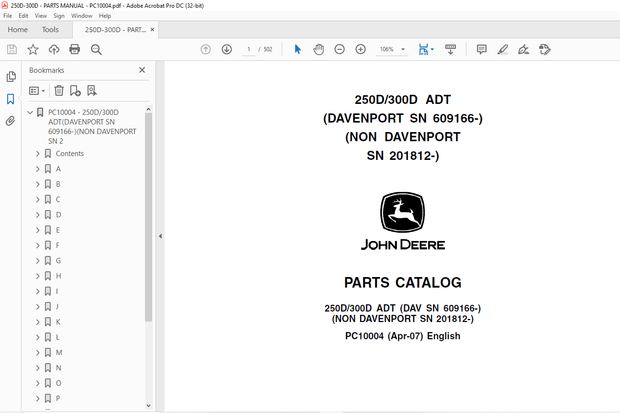Click the stamp tool icon
This screenshot has height=413, width=620.
(x=544, y=49)
